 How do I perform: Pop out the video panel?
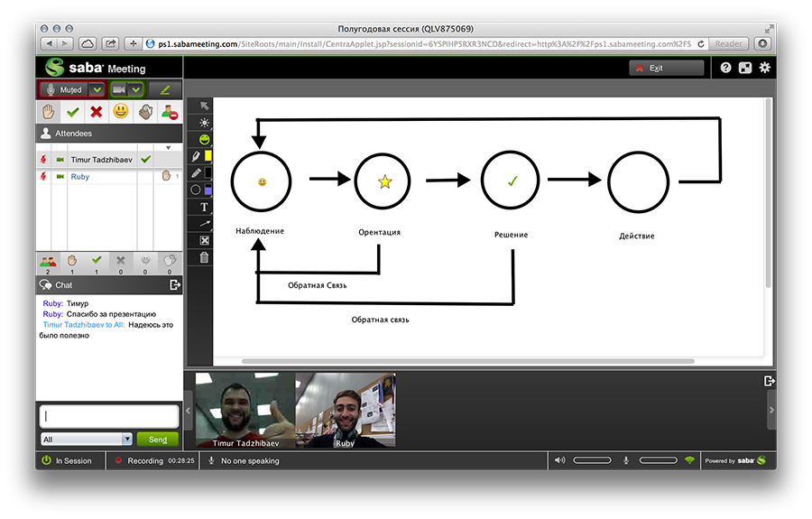pyautogui.click(x=769, y=381)
